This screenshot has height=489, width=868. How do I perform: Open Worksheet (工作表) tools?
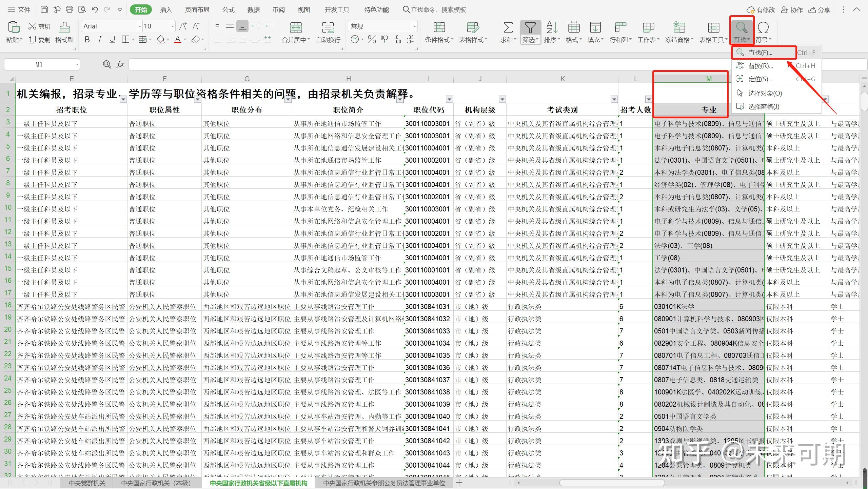point(648,33)
